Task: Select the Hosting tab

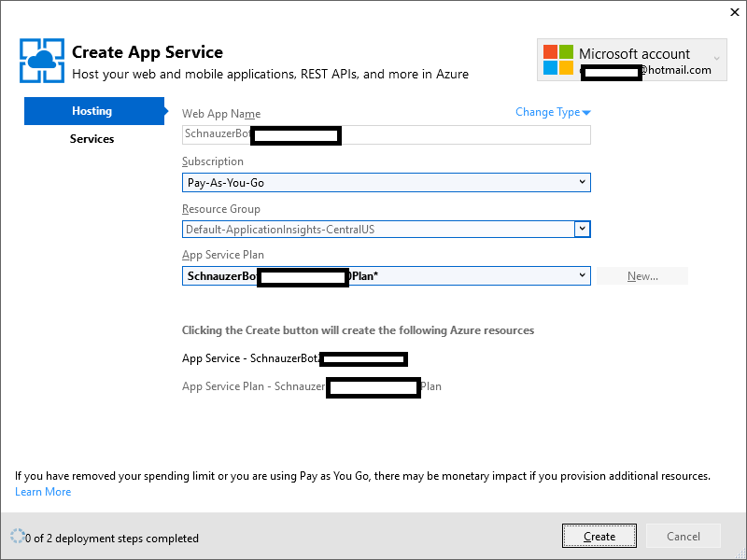Action: tap(94, 111)
